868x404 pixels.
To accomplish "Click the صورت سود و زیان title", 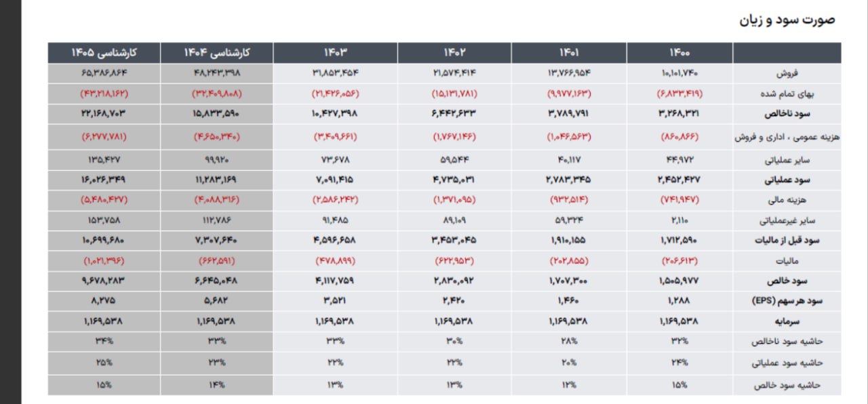I will tap(787, 19).
